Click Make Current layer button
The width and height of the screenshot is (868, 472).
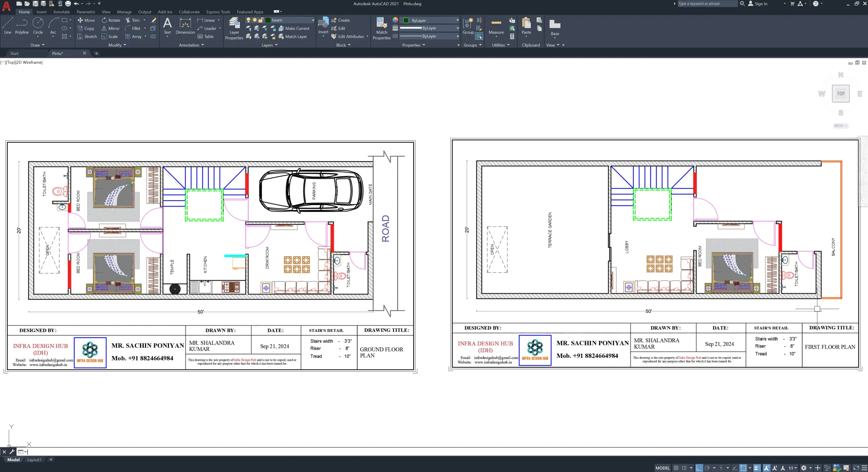294,28
